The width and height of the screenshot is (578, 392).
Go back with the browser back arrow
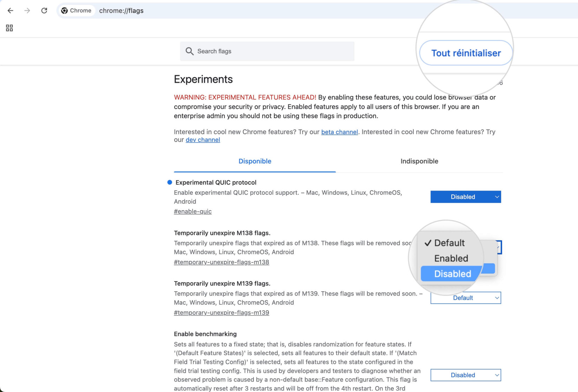(x=10, y=11)
